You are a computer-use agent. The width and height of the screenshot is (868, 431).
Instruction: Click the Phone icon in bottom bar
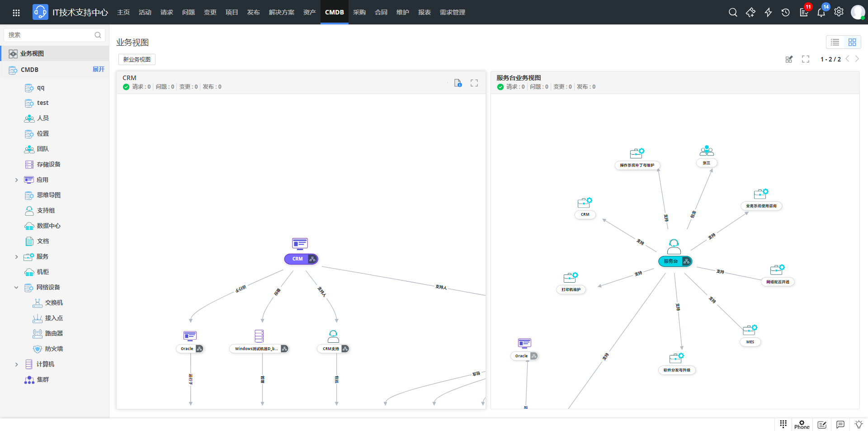click(802, 425)
